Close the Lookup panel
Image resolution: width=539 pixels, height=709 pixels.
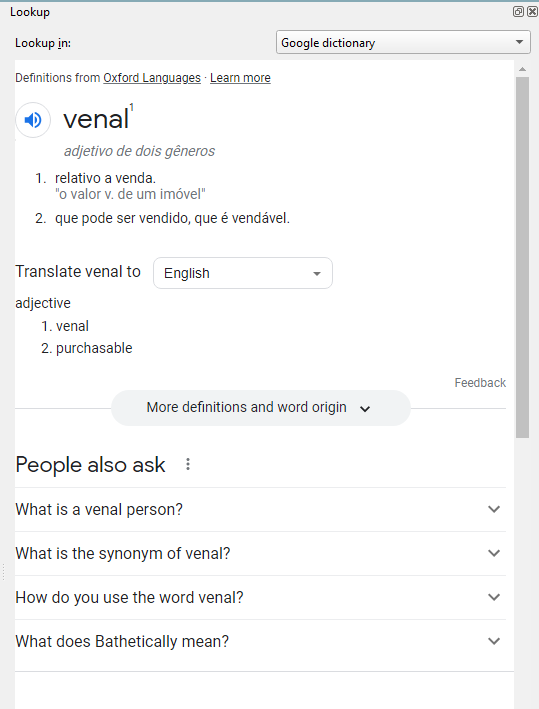pyautogui.click(x=532, y=12)
